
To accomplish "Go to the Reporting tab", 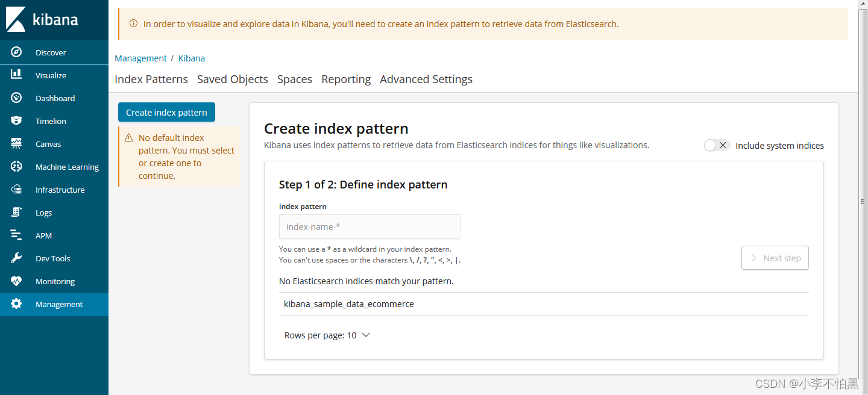I will pyautogui.click(x=346, y=79).
